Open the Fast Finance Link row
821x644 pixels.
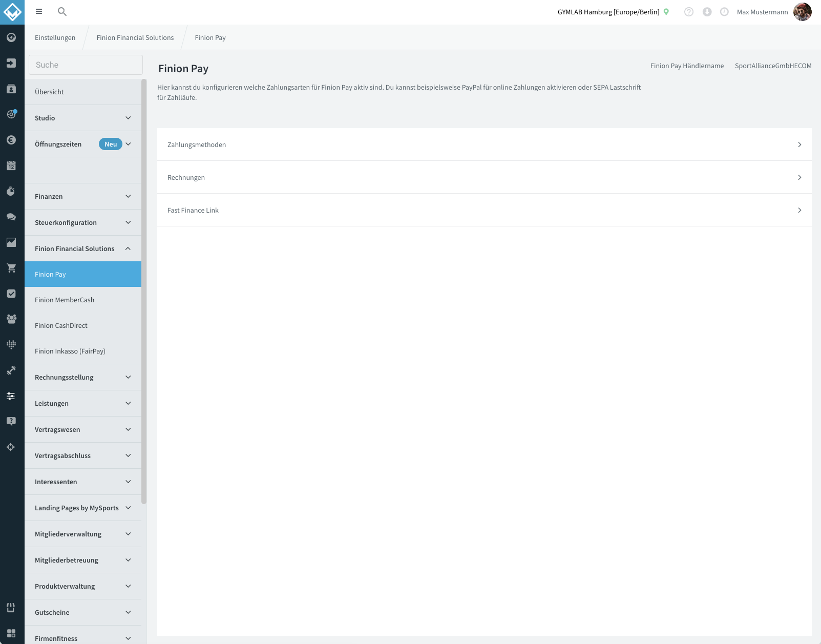(485, 210)
